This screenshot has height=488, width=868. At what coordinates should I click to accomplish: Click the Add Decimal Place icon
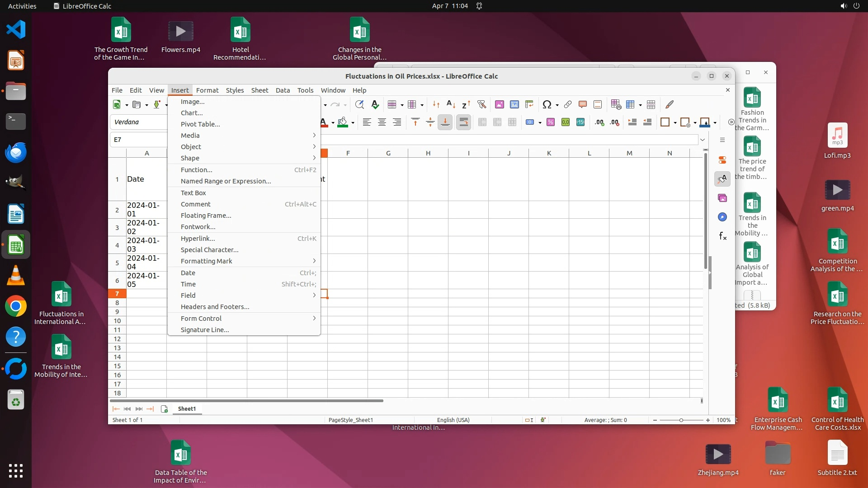(x=599, y=122)
